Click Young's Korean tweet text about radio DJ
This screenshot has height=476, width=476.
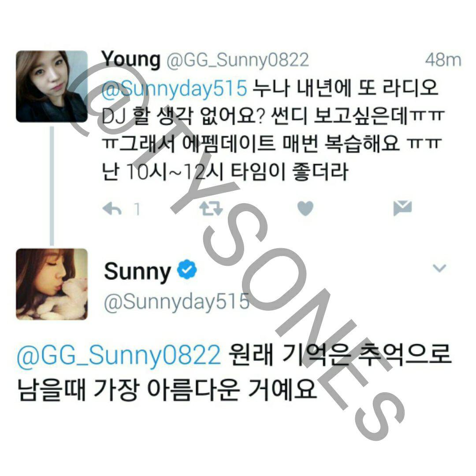[x=273, y=130]
